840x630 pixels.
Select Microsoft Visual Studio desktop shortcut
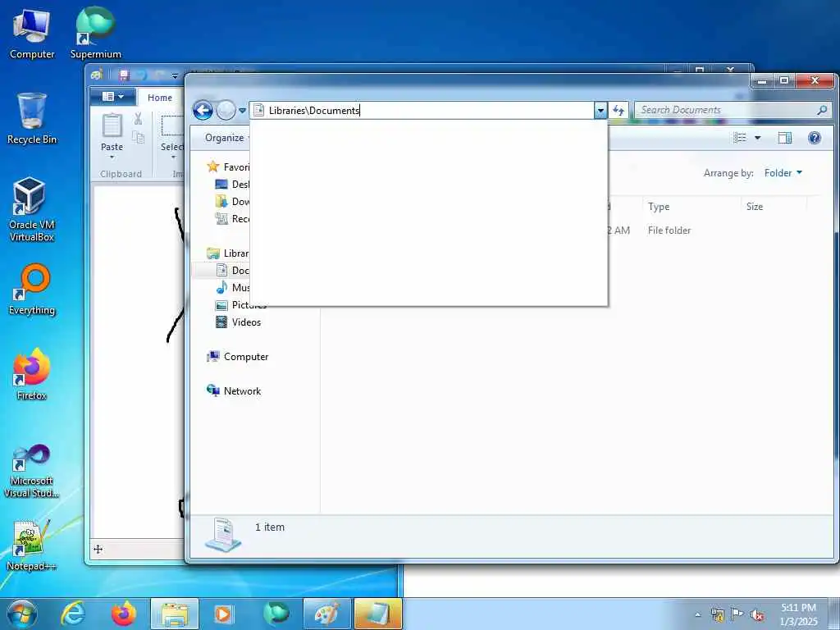pos(32,472)
